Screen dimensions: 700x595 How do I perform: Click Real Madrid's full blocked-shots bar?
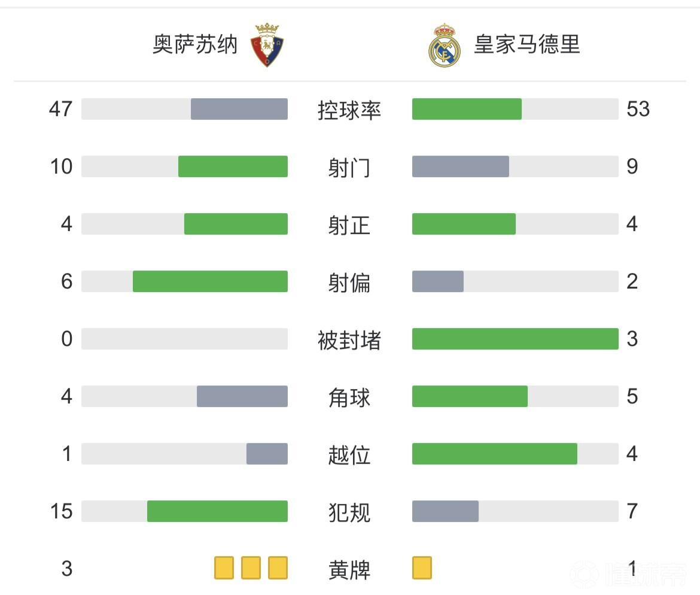point(515,339)
